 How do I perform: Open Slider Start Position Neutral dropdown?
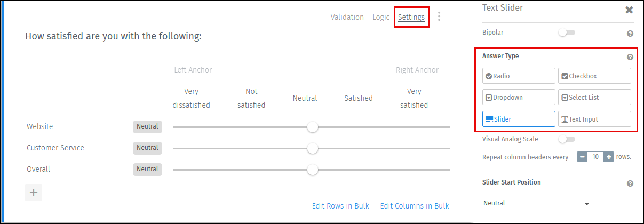[536, 204]
